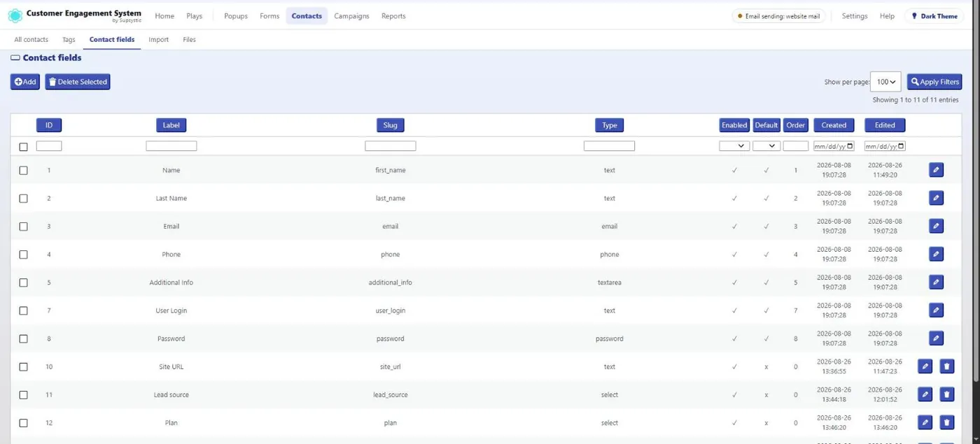The height and width of the screenshot is (444, 980).
Task: Open the Popups section
Action: (236, 16)
